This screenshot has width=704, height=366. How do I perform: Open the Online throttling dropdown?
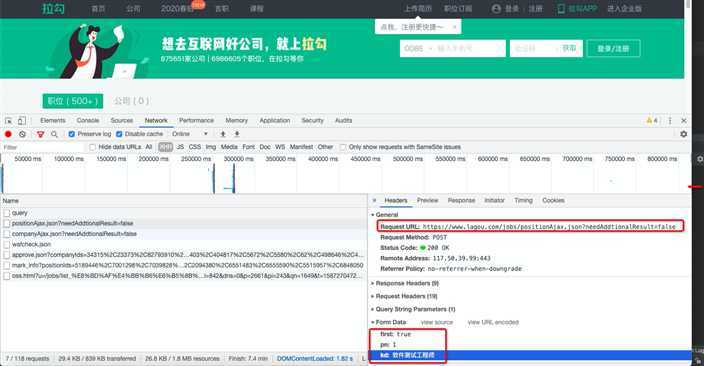(190, 134)
